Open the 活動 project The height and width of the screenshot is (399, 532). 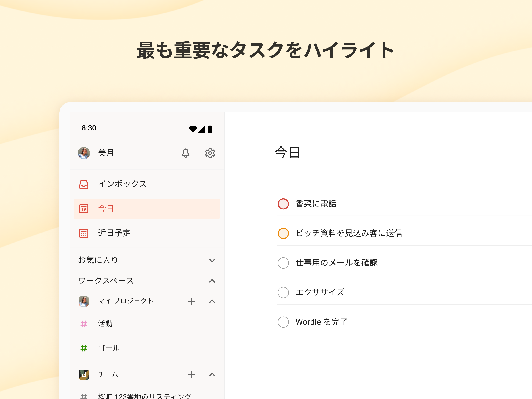click(147, 324)
